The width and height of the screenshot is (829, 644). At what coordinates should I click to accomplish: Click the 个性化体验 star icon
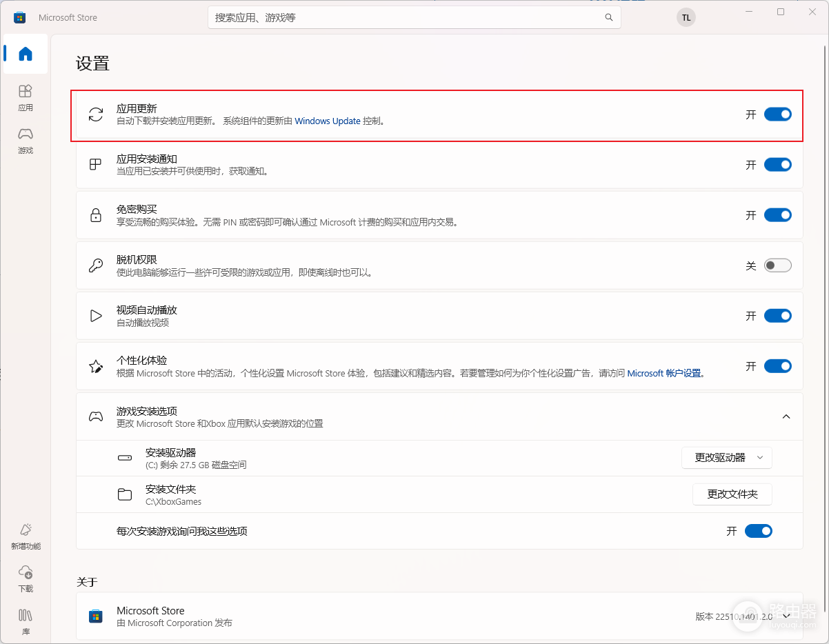[x=96, y=366]
